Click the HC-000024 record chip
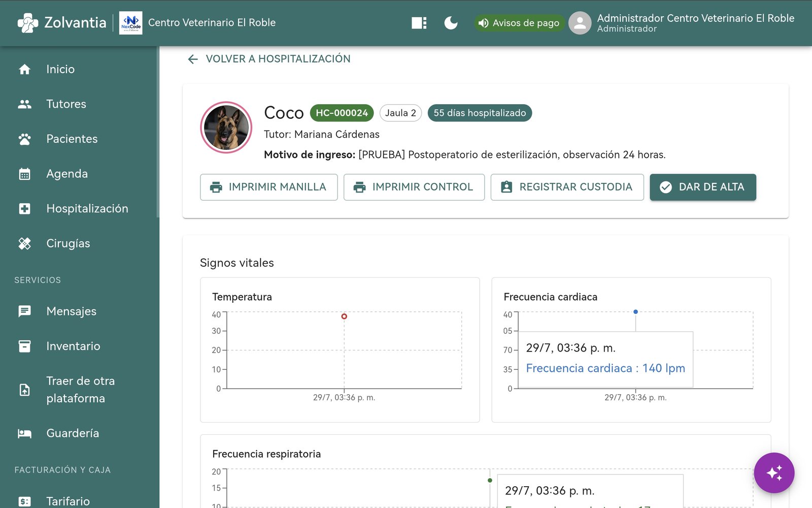812x508 pixels. pos(342,113)
